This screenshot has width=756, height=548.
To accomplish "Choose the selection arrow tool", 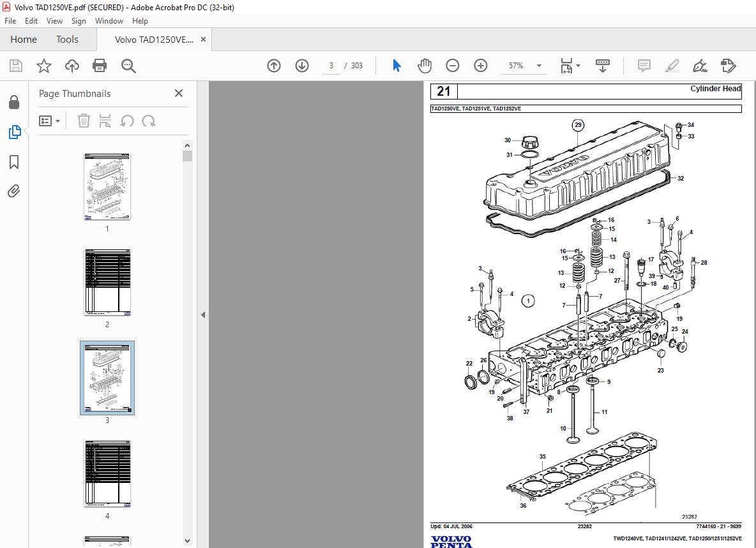I will [x=397, y=66].
